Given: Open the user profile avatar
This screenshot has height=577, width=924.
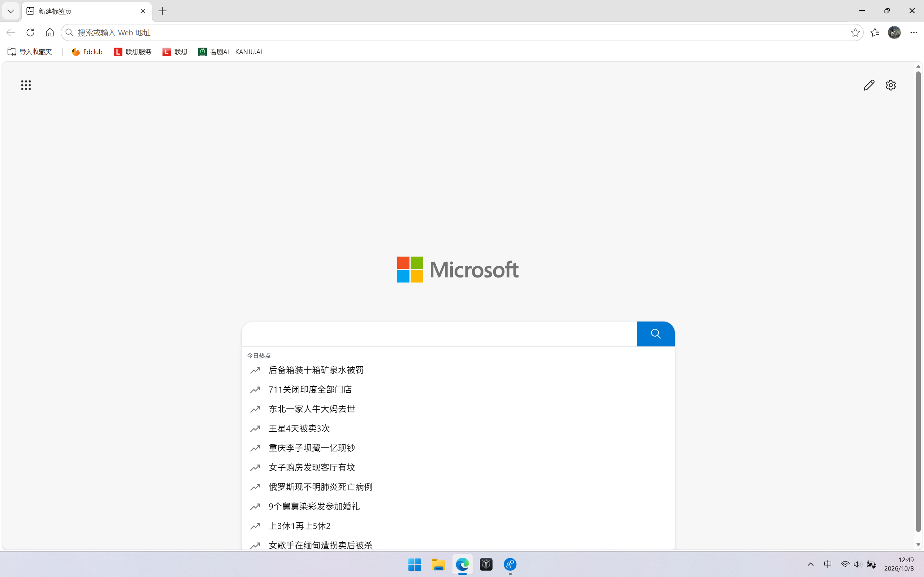Looking at the screenshot, I should tap(894, 32).
